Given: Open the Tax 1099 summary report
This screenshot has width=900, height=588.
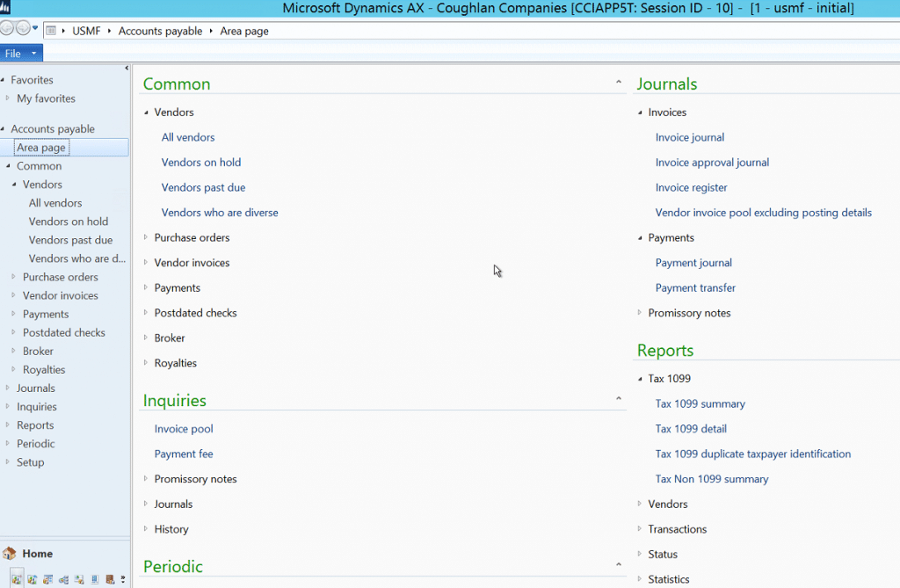Looking at the screenshot, I should pyautogui.click(x=700, y=403).
